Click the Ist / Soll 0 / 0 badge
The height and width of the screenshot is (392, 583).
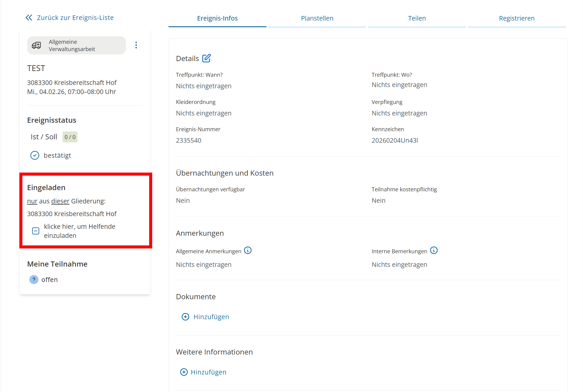click(x=70, y=137)
